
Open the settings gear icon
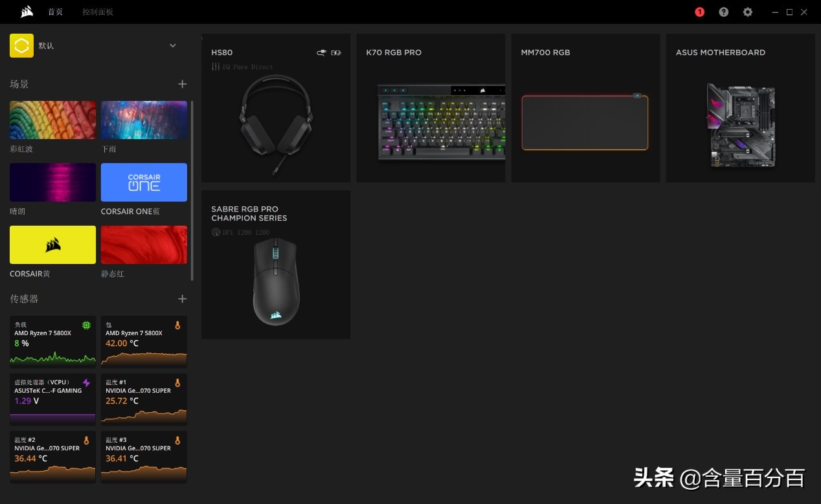[x=748, y=12]
